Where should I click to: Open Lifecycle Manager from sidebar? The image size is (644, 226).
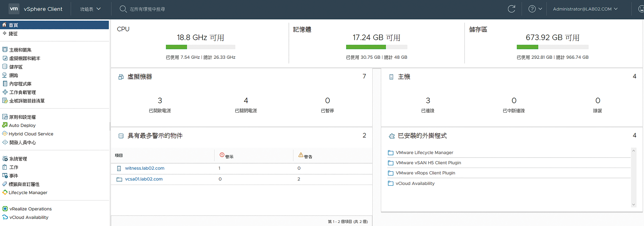[x=28, y=193]
